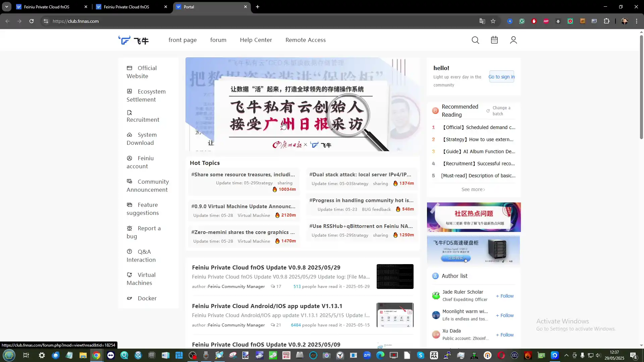Open Feature suggestions section
Image resolution: width=644 pixels, height=362 pixels.
point(143,209)
